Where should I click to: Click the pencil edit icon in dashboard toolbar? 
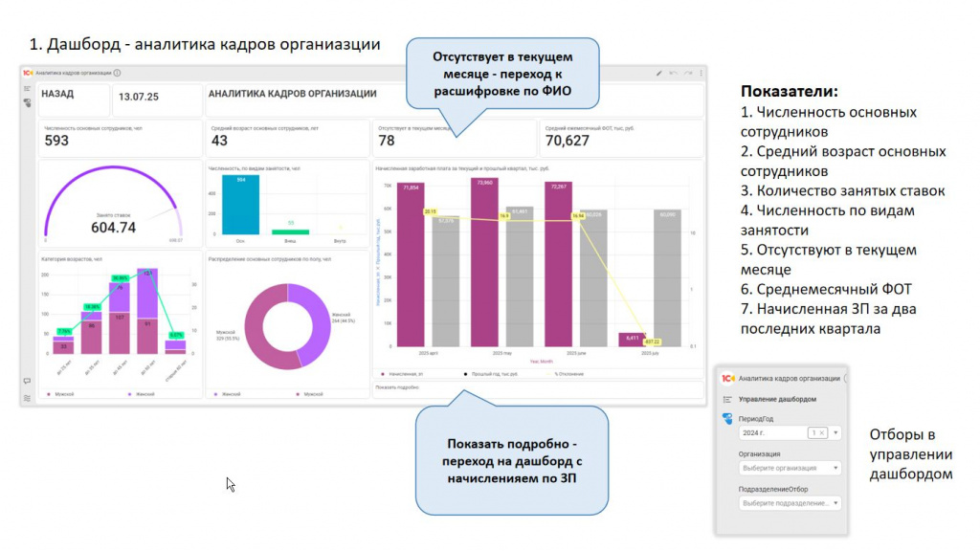(x=658, y=73)
